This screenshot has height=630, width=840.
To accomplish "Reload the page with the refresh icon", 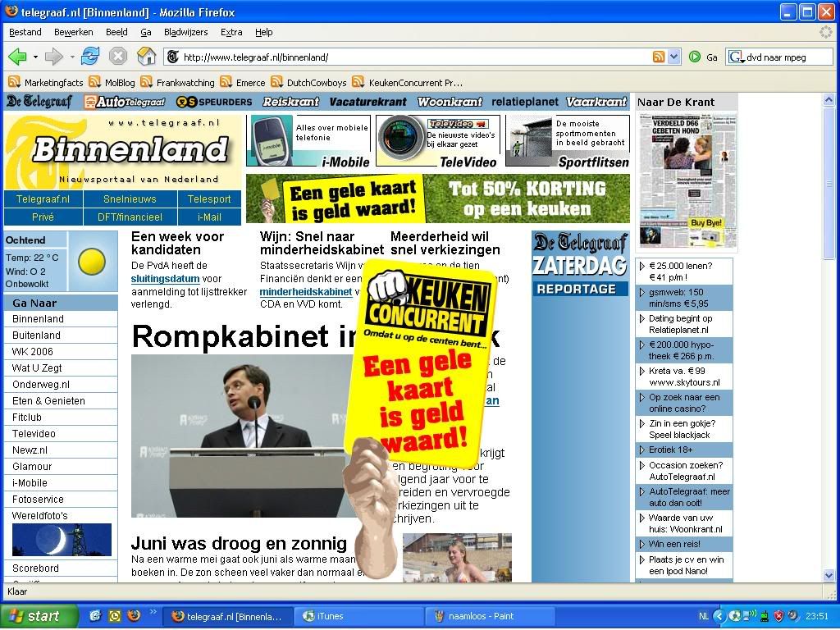I will coord(90,57).
